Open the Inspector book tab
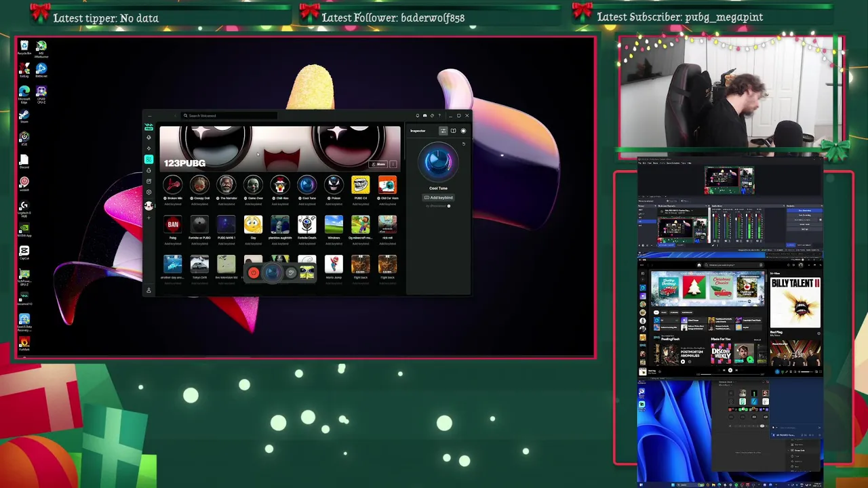Viewport: 868px width, 488px height. (x=454, y=131)
